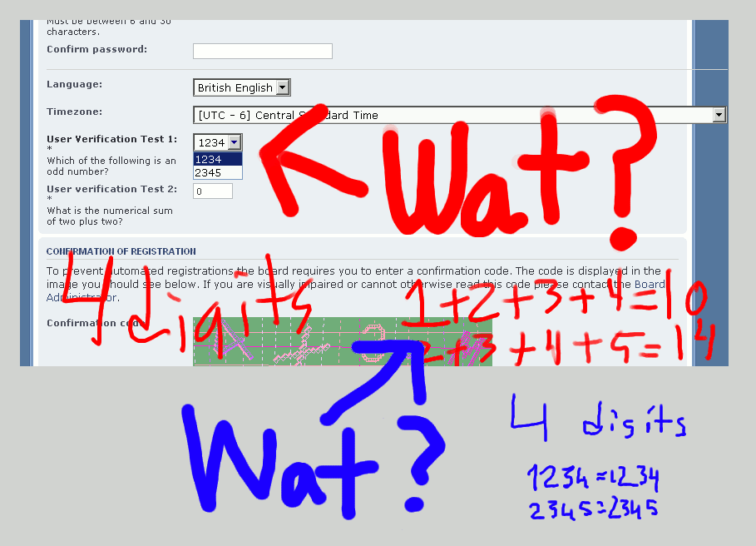Click the odd number question text

(111, 166)
